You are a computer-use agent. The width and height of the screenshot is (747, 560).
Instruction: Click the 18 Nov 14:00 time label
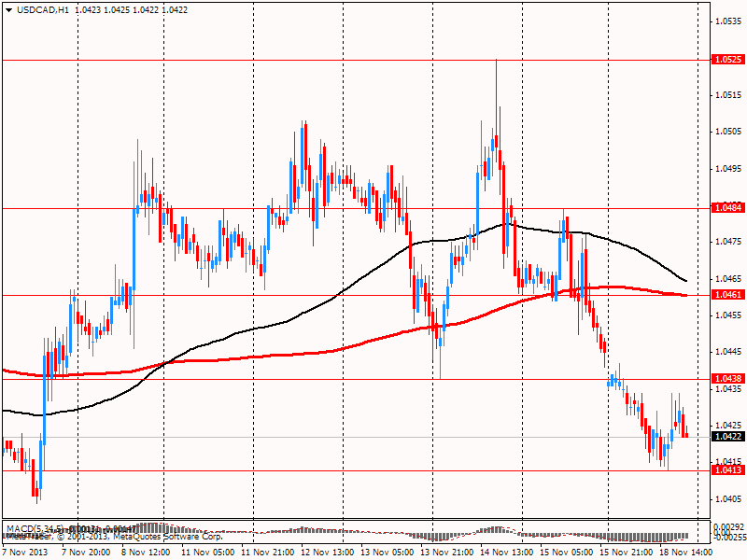(x=686, y=552)
